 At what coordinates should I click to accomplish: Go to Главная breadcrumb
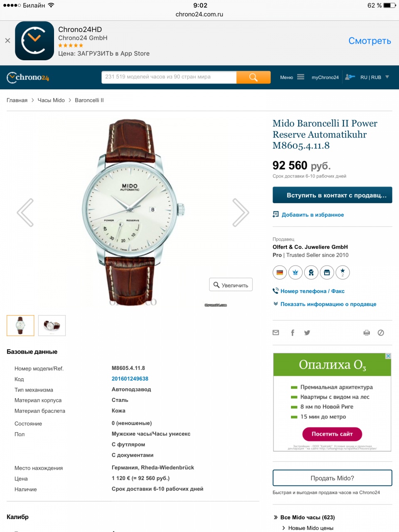pyautogui.click(x=17, y=100)
